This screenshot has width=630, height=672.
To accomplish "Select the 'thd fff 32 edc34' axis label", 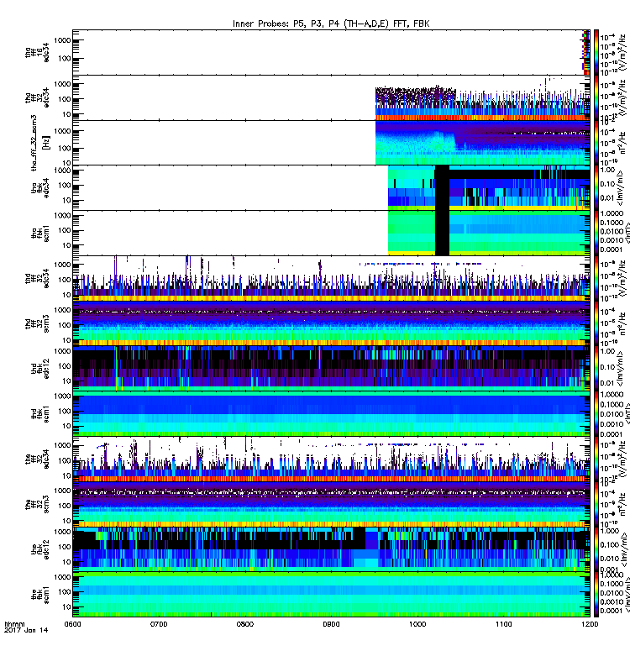I will tap(37, 279).
